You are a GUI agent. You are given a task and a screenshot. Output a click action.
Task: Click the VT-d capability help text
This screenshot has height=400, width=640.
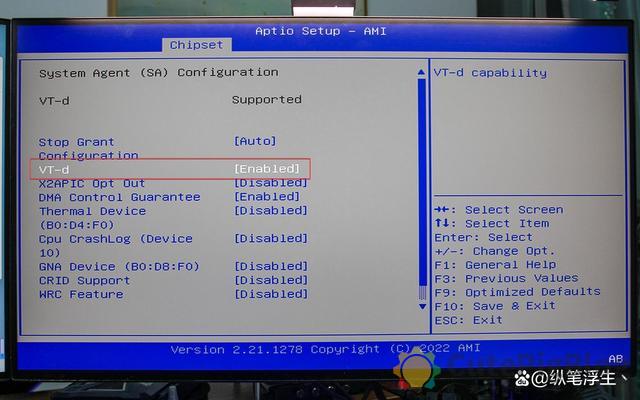(x=490, y=73)
